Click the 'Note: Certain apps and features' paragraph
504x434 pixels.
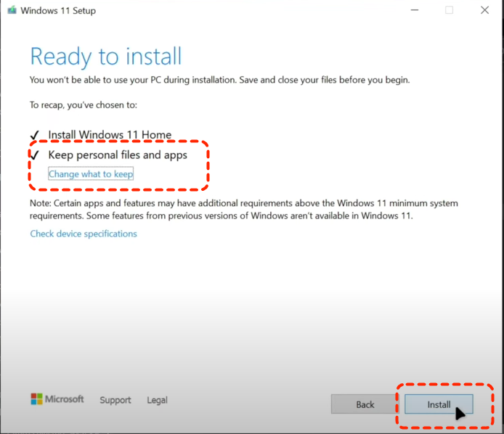tap(244, 209)
